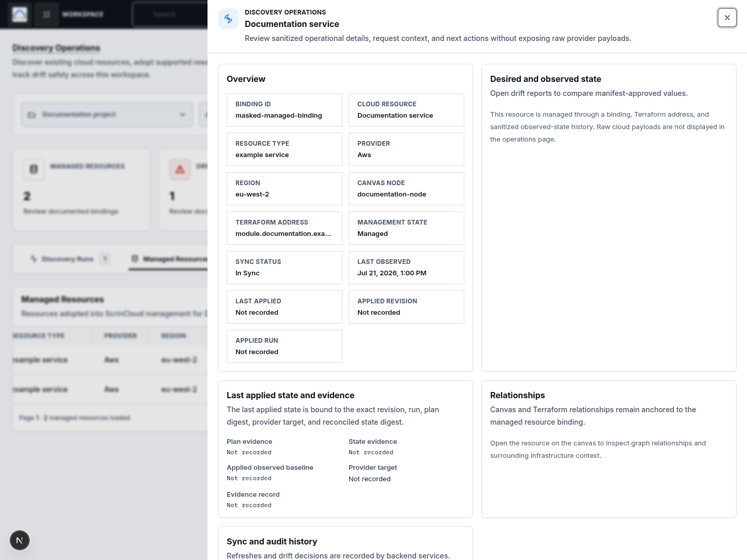Viewport: 747px width, 560px height.
Task: Click the Desired and observed state heading
Action: (x=546, y=79)
